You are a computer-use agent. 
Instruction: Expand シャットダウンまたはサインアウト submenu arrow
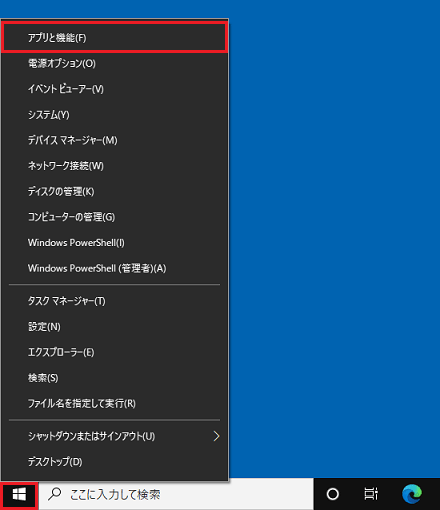(216, 436)
